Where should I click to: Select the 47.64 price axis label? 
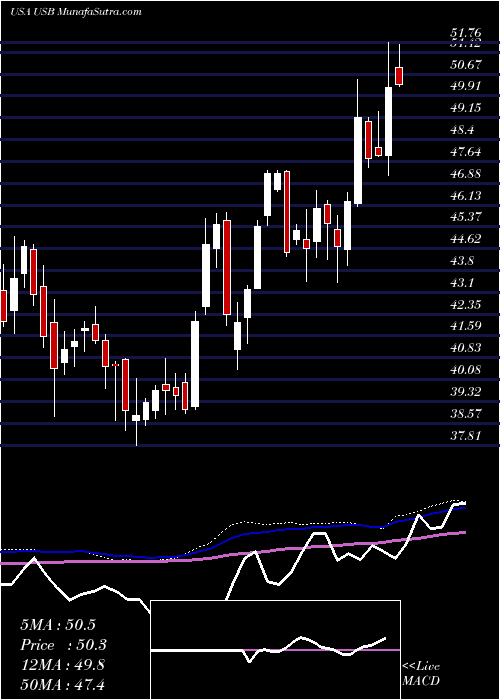[x=466, y=152]
